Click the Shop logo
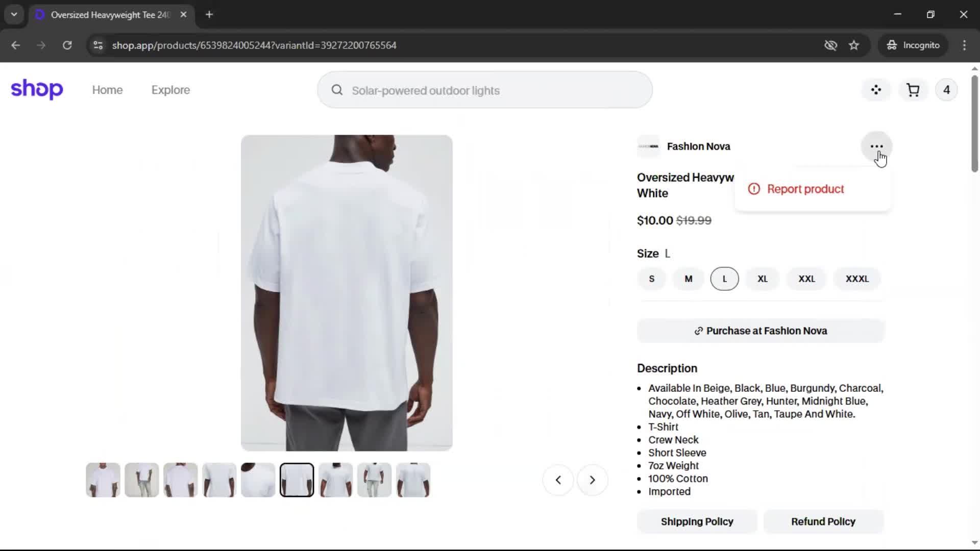This screenshot has width=980, height=551. [x=37, y=90]
